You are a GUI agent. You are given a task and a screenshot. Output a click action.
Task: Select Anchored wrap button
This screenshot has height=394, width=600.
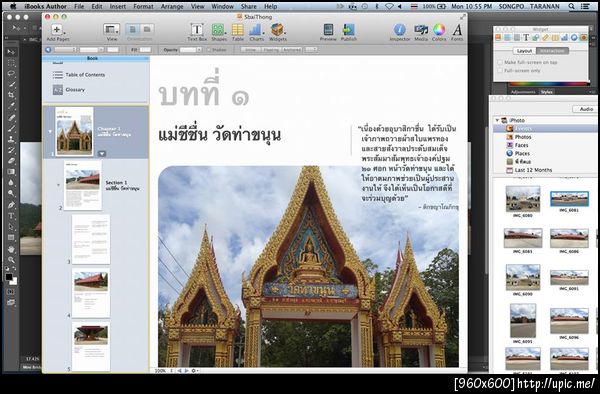292,50
